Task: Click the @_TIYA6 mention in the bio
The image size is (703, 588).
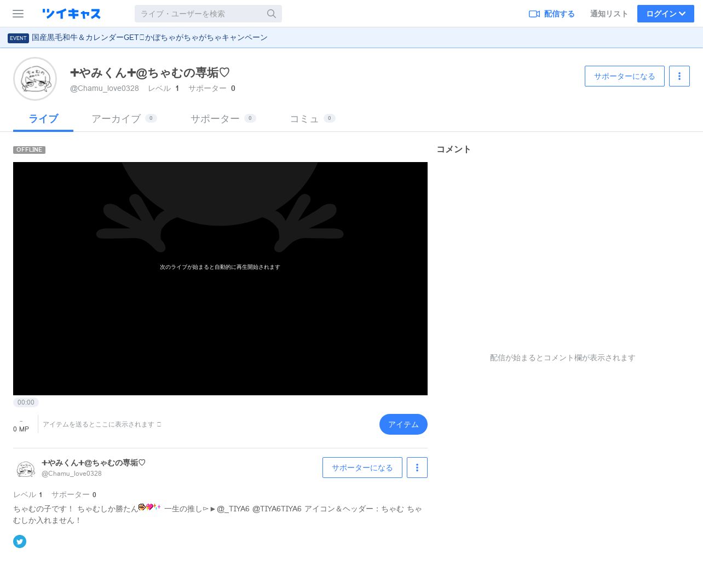Action: coord(233,509)
